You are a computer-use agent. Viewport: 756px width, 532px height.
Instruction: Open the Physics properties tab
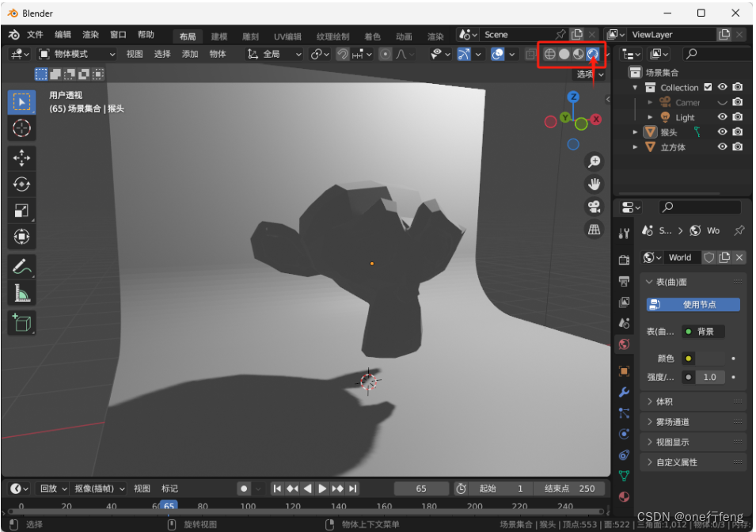(624, 434)
